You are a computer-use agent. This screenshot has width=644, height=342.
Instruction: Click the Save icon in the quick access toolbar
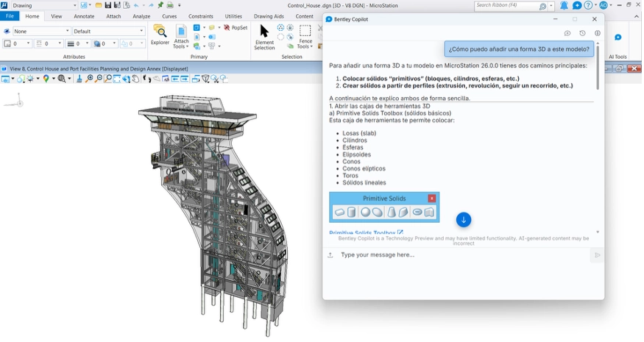[x=107, y=5]
